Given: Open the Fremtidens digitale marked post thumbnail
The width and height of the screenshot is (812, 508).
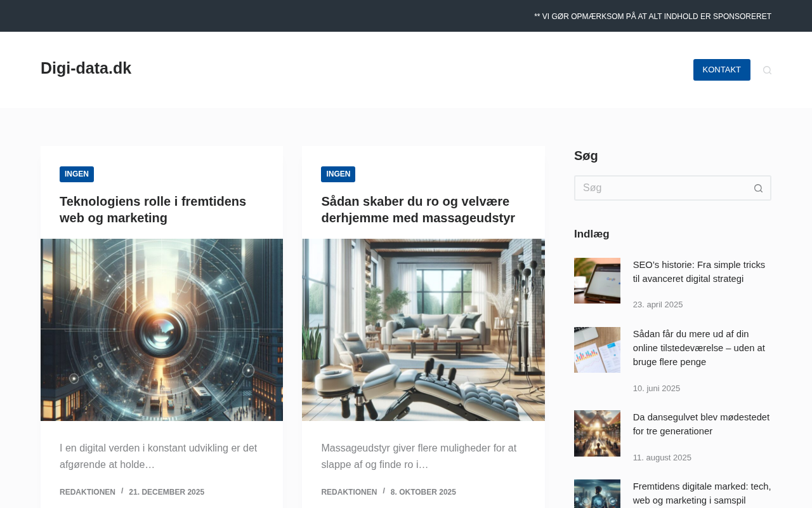Looking at the screenshot, I should click(x=597, y=494).
